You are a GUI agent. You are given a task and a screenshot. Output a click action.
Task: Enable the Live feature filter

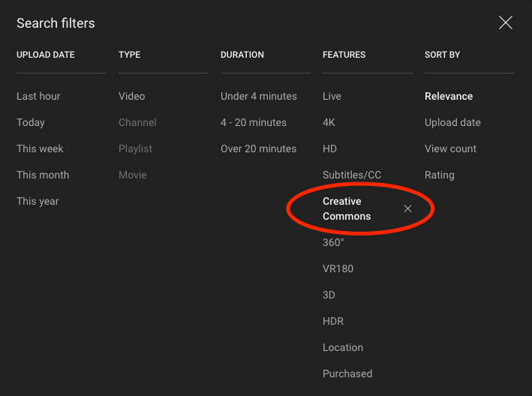(332, 96)
